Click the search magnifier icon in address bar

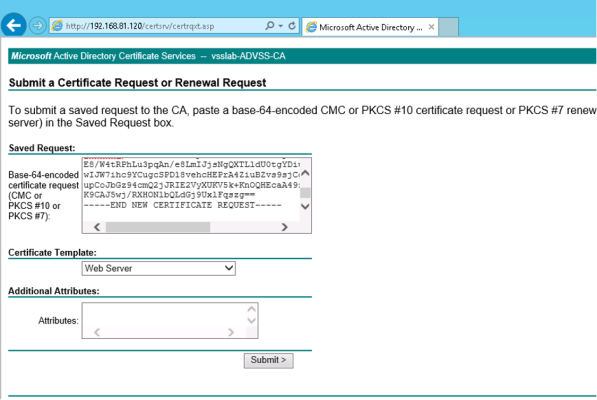270,25
